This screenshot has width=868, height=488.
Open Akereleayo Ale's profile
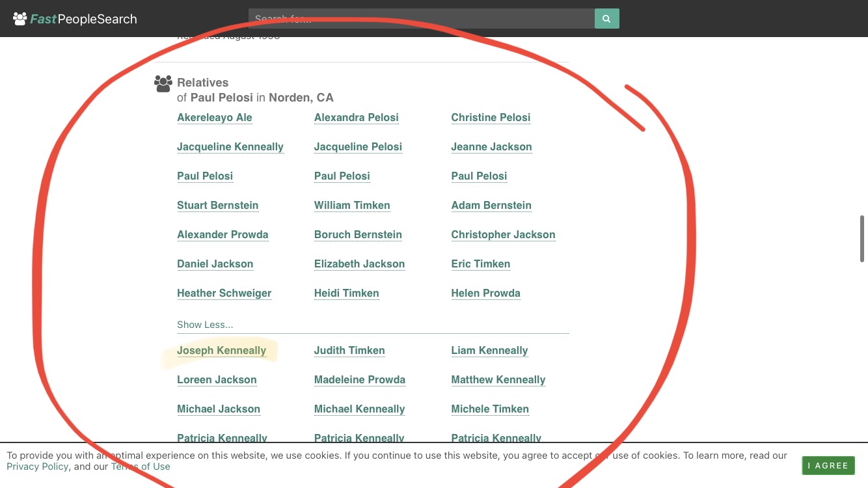pos(215,118)
